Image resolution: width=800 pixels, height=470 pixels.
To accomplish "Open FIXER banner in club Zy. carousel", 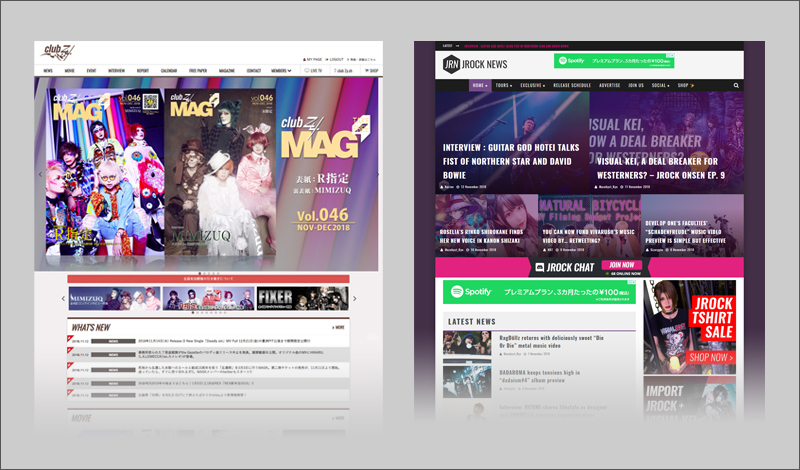I will coord(303,298).
